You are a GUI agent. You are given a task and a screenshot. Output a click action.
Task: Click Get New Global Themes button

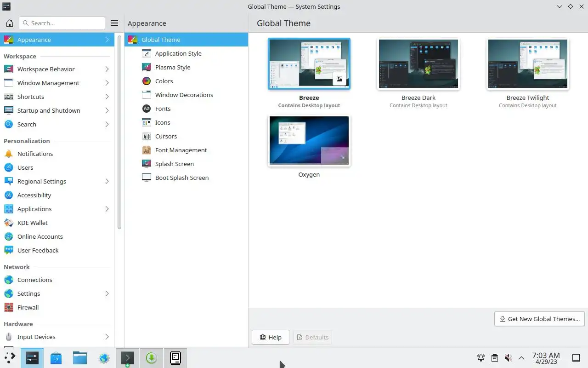click(539, 319)
